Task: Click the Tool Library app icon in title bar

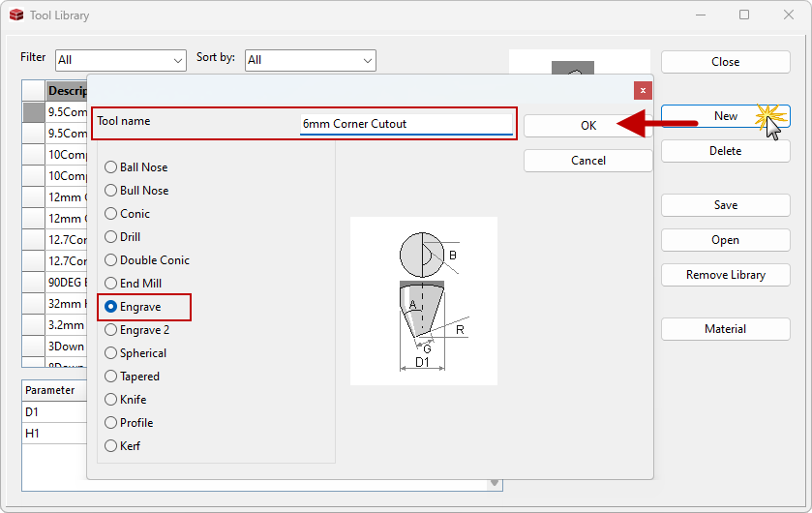Action: point(16,15)
